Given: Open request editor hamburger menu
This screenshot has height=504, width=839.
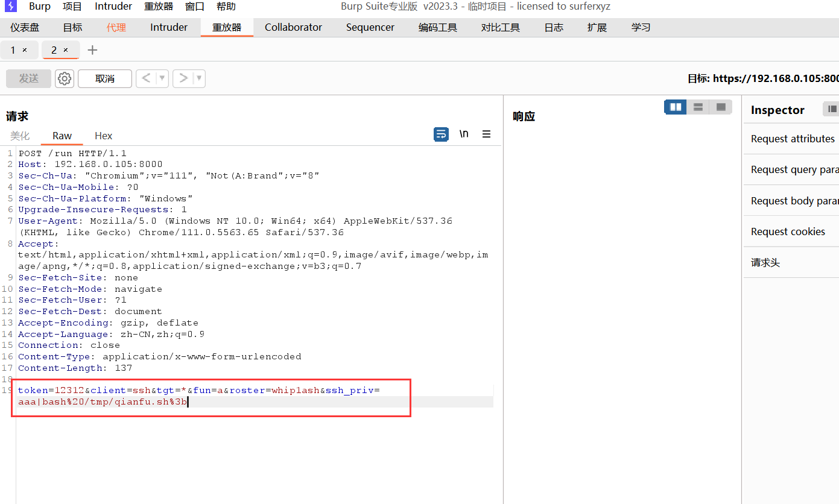Looking at the screenshot, I should 486,134.
